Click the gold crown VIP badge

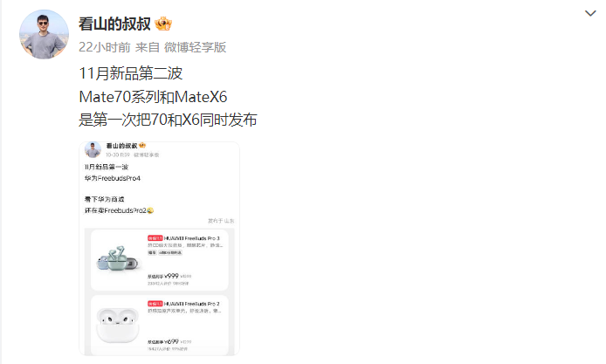(x=163, y=24)
